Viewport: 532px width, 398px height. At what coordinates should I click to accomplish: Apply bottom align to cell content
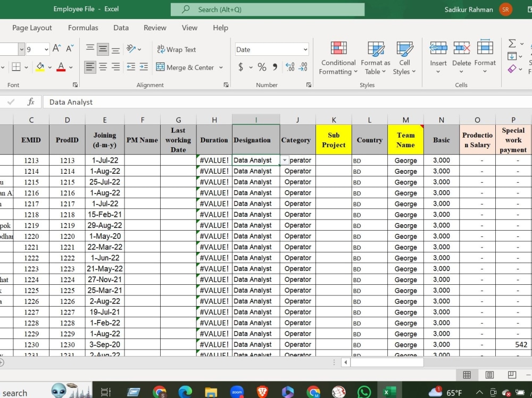115,49
